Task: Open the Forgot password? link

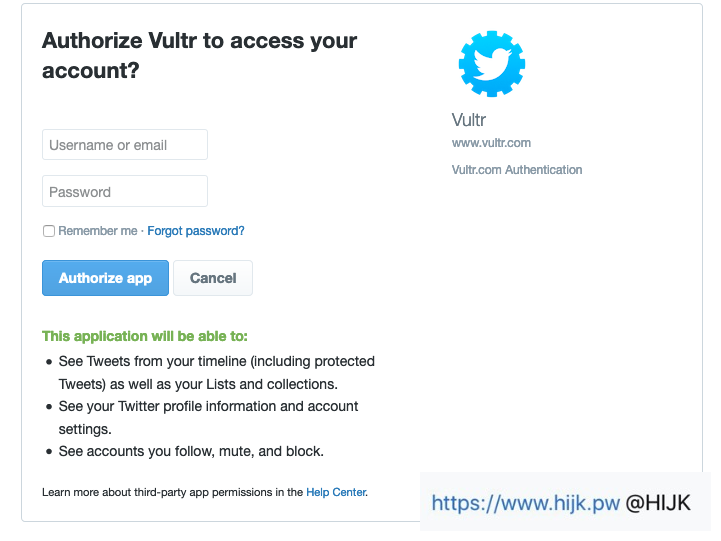Action: click(196, 231)
